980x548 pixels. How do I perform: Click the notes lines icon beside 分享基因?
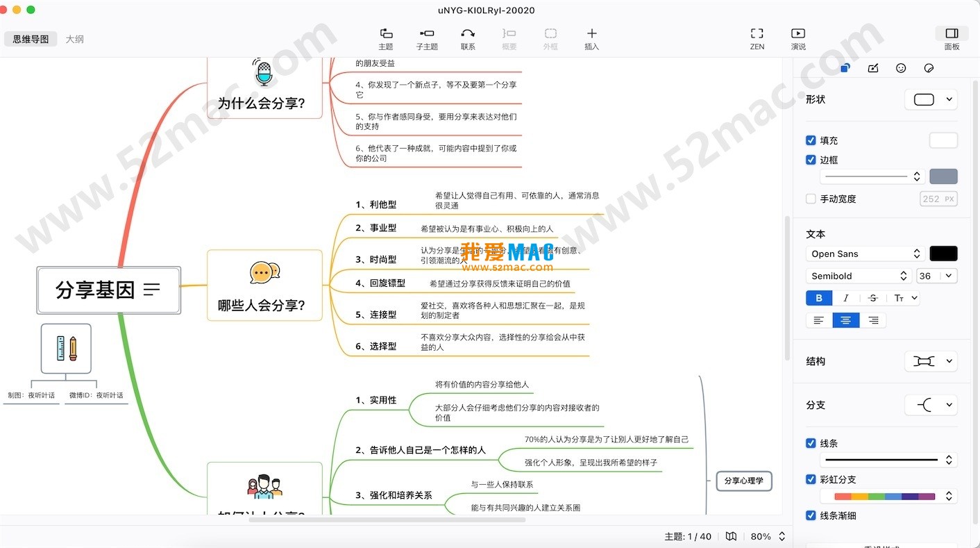pos(151,290)
